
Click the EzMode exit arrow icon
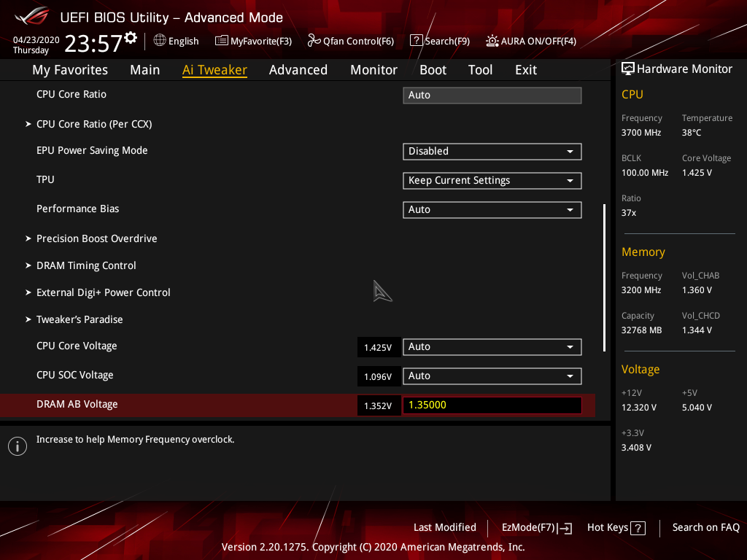click(565, 528)
